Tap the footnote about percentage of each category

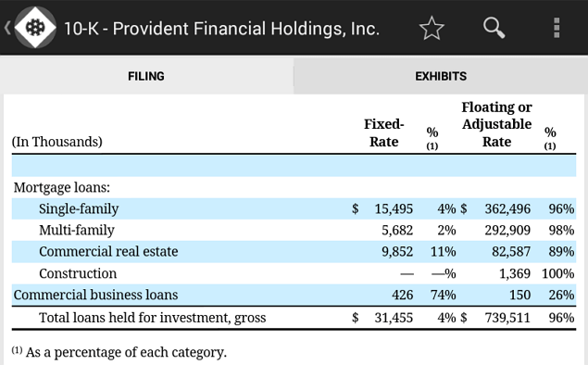click(119, 352)
